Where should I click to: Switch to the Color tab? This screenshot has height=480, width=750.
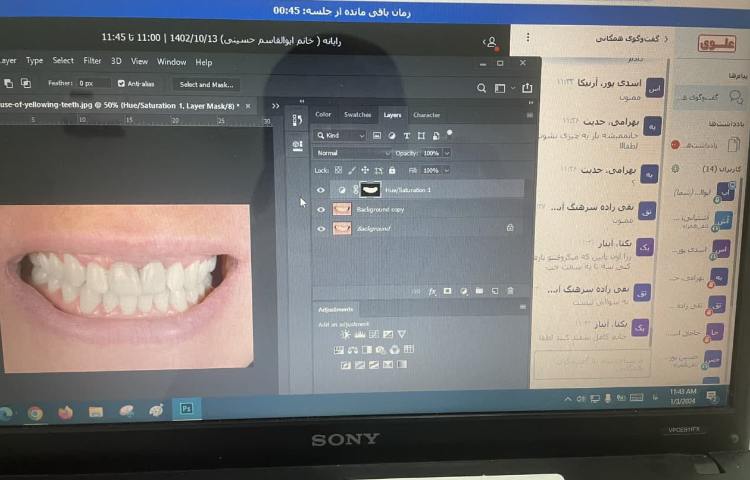[323, 114]
